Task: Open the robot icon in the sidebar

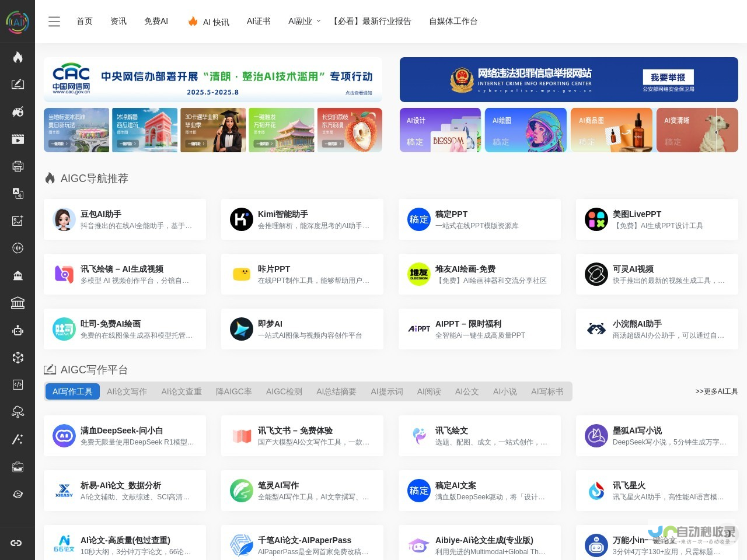Action: pos(18,330)
